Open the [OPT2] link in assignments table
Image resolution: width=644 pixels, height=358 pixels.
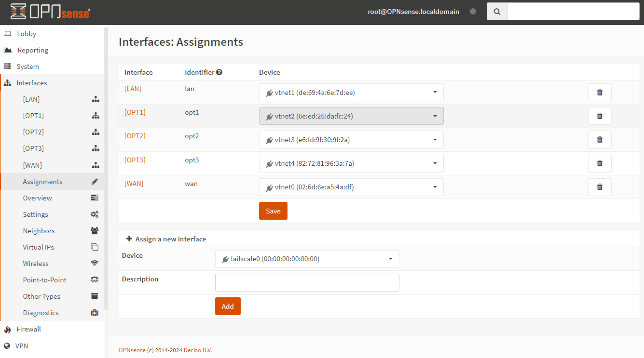[x=135, y=136]
